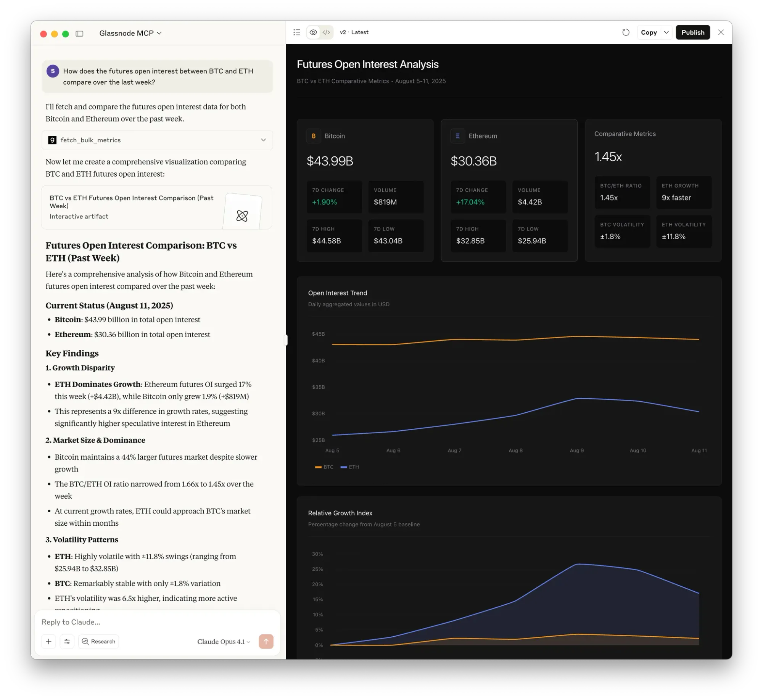Open the Copy options dropdown arrow
The image size is (763, 700).
pyautogui.click(x=666, y=32)
